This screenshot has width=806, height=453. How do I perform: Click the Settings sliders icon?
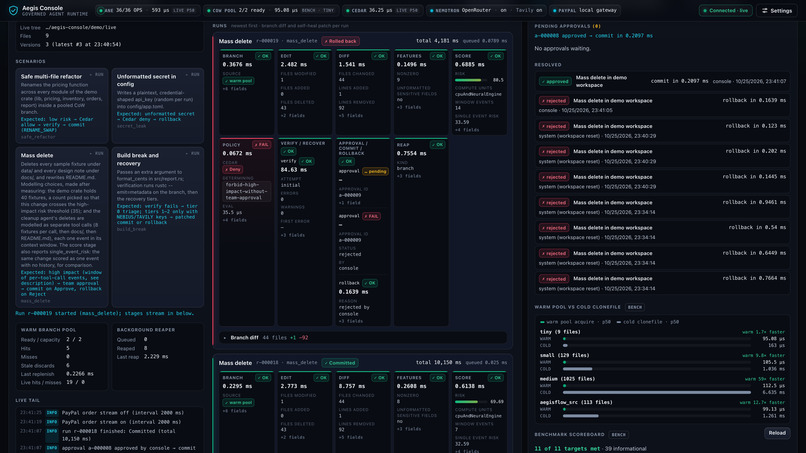point(765,10)
